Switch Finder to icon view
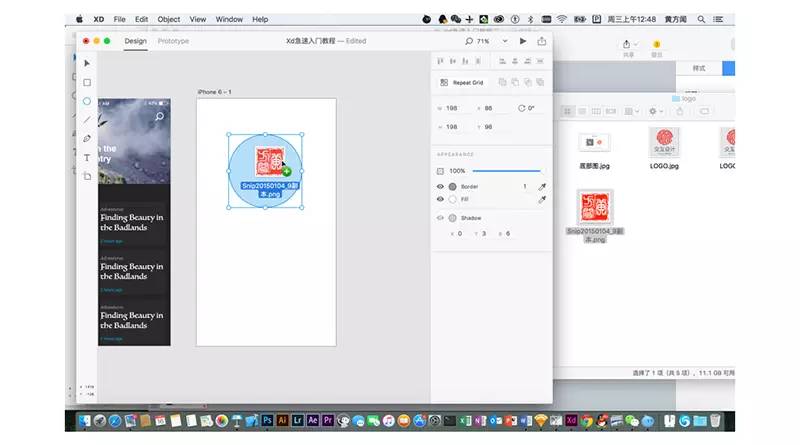 (567, 111)
